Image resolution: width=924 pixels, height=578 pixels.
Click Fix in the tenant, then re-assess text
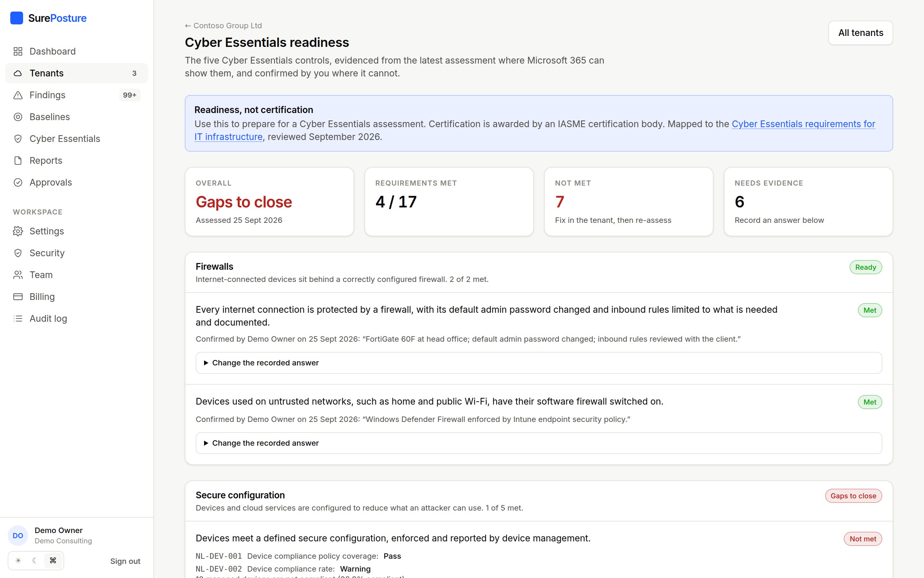[x=613, y=220]
